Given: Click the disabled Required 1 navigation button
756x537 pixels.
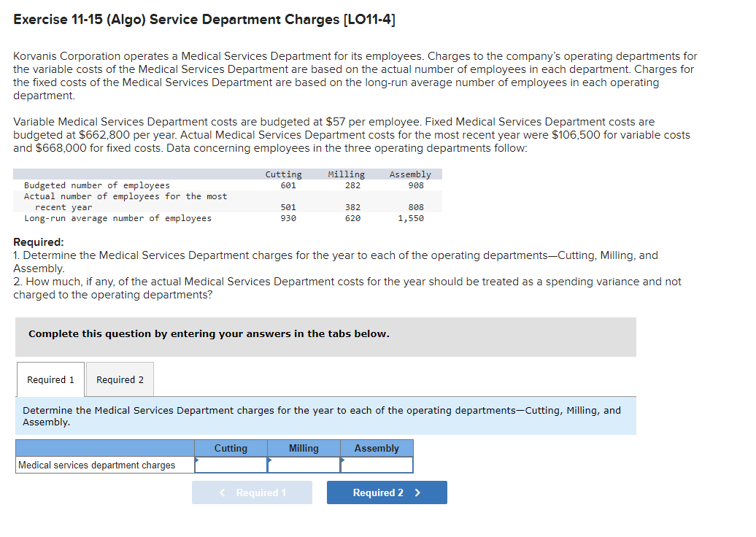Looking at the screenshot, I should (x=252, y=492).
